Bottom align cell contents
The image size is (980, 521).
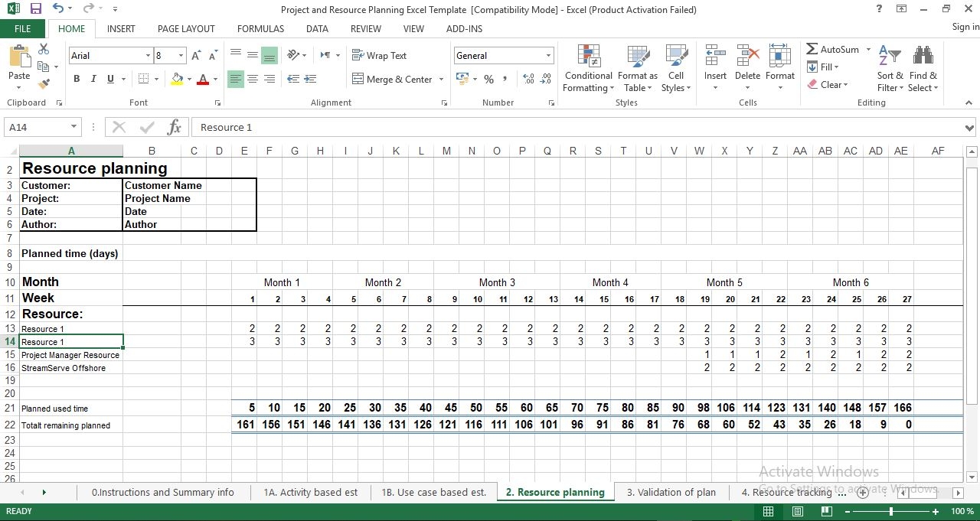(269, 55)
